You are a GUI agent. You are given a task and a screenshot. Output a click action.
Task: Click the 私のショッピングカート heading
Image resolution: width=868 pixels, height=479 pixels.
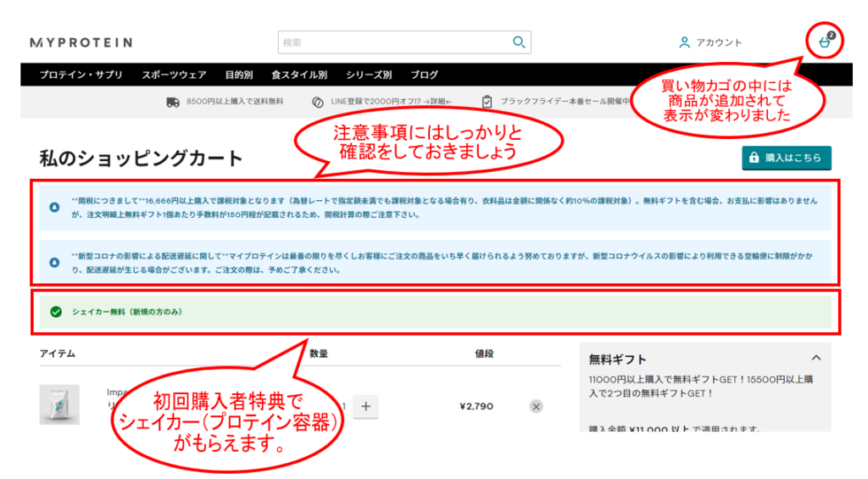point(142,159)
